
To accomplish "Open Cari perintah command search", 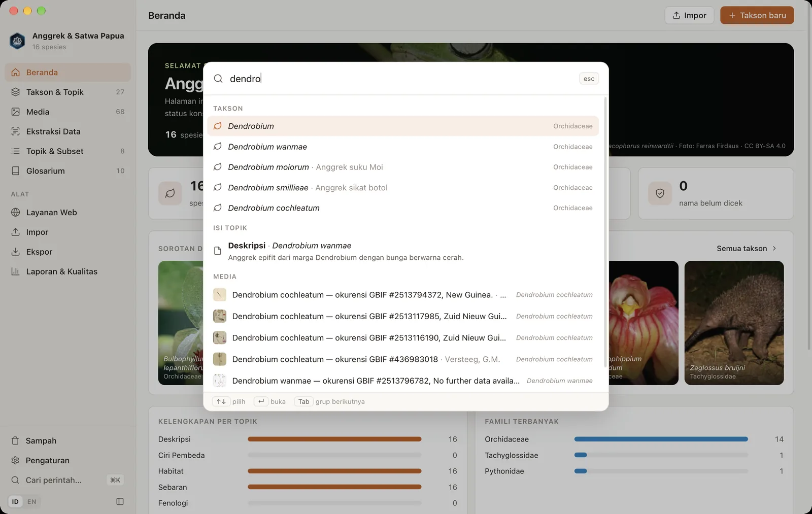I will (x=67, y=480).
